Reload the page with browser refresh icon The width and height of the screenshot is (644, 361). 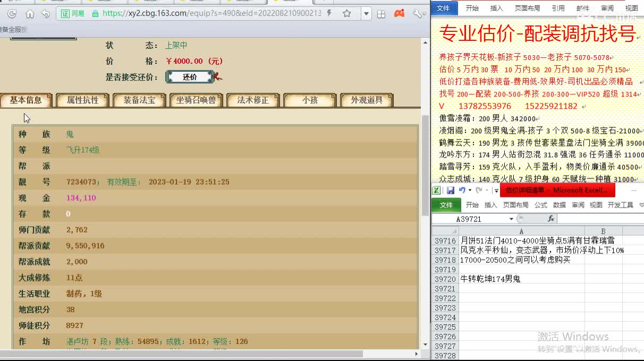click(12, 14)
